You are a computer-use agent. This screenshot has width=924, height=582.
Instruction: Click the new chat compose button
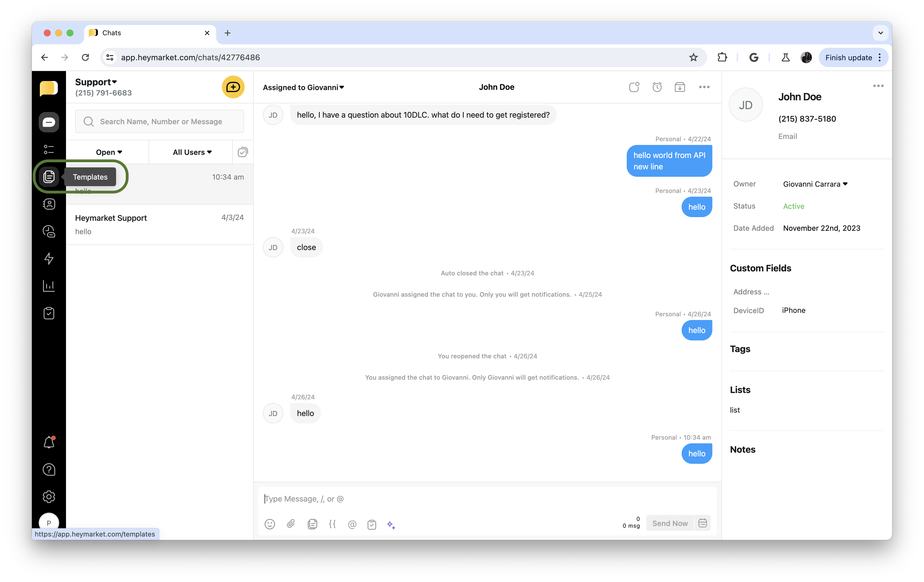point(233,87)
